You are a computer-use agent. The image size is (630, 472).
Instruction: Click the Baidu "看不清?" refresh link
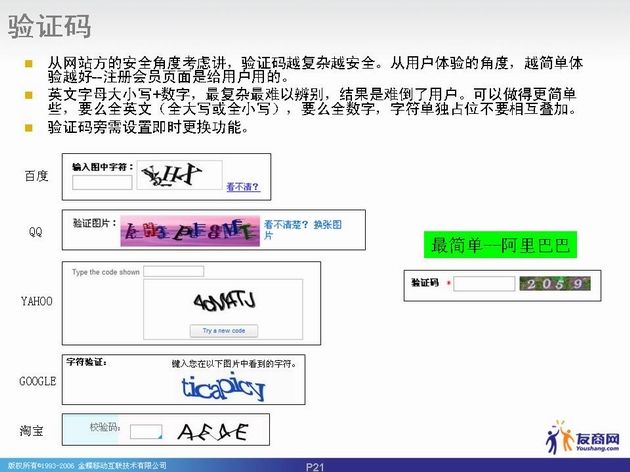(x=243, y=187)
